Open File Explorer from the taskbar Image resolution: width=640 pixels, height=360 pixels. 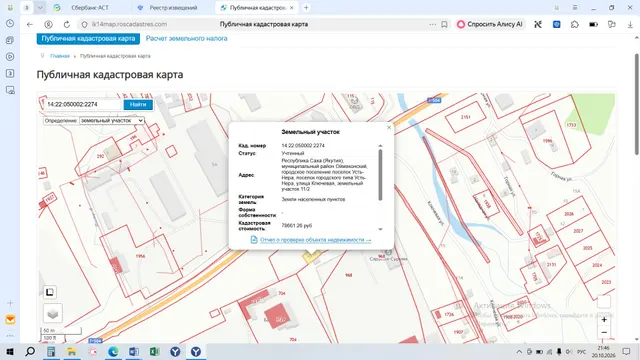72,351
